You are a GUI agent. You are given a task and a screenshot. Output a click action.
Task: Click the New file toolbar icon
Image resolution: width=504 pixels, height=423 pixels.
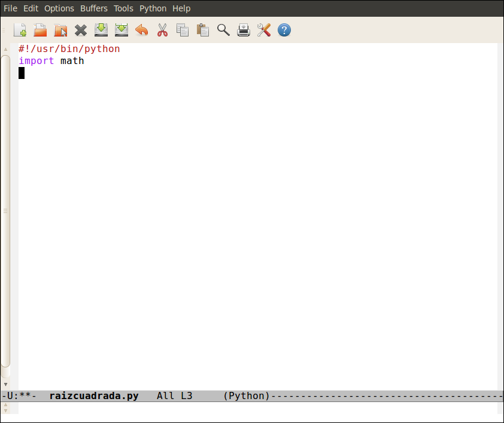click(20, 30)
